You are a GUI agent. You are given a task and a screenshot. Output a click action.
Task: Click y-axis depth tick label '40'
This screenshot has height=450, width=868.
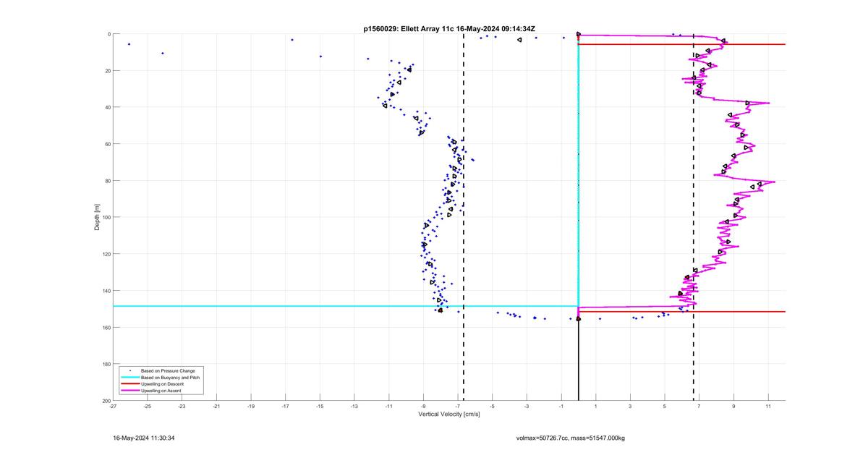[107, 107]
